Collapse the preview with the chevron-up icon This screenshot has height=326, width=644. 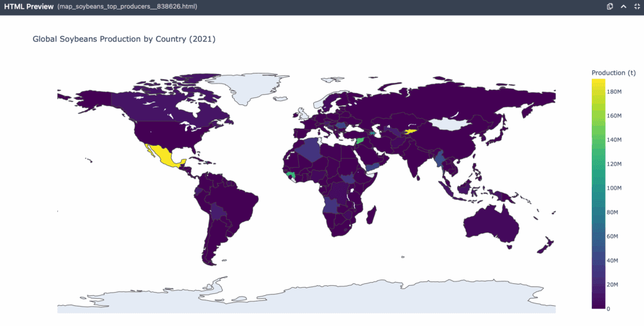(x=623, y=6)
